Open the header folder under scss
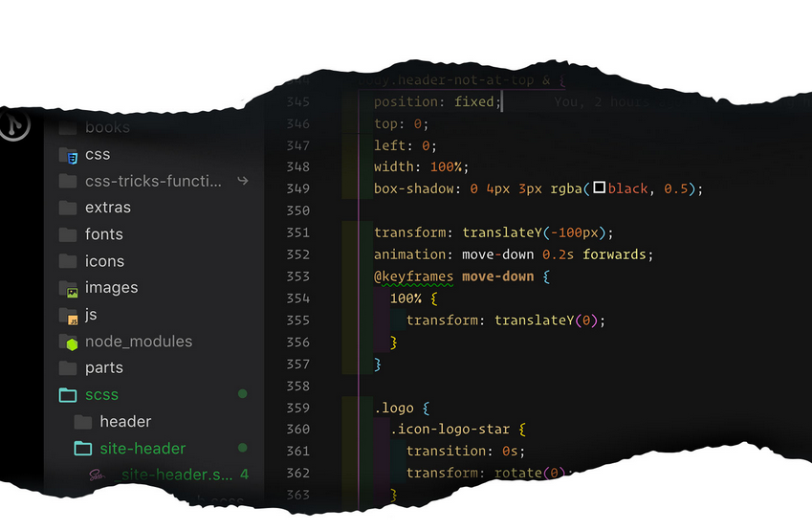 tap(125, 422)
